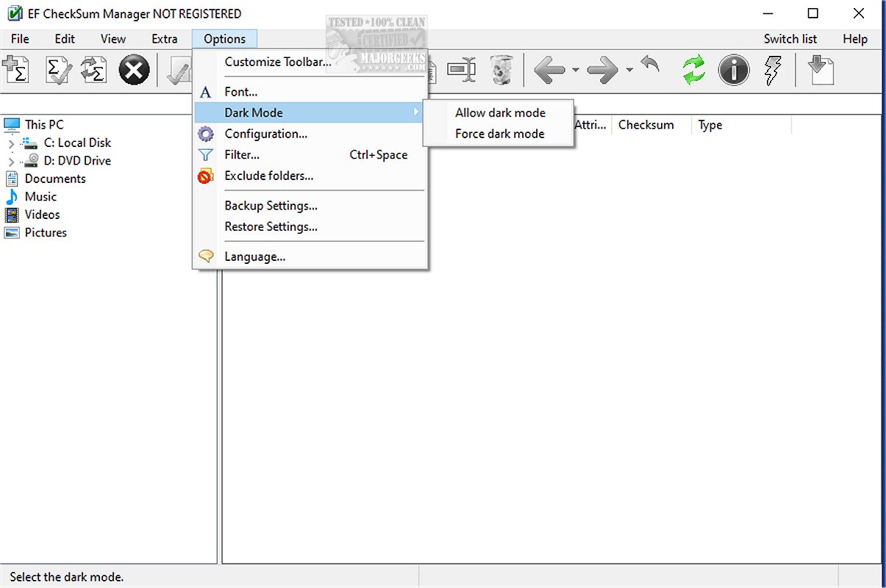Expand the C: Local Disk node
This screenshot has width=886, height=588.
tap(11, 143)
